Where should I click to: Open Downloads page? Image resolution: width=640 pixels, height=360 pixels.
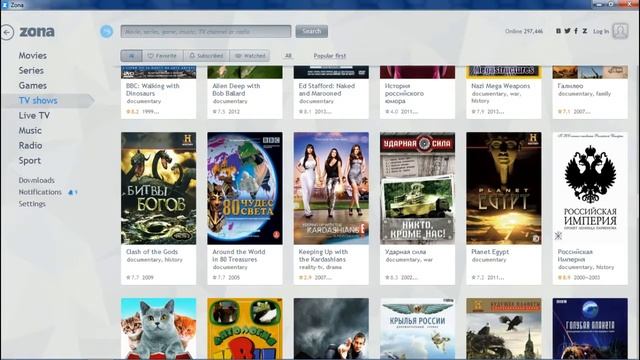click(x=36, y=180)
